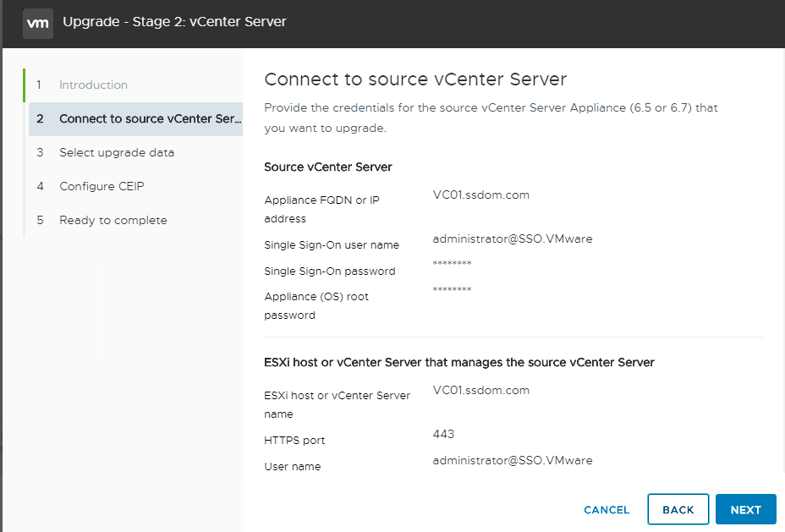Click the HTTPS port value 443
This screenshot has height=532, width=785.
point(443,434)
